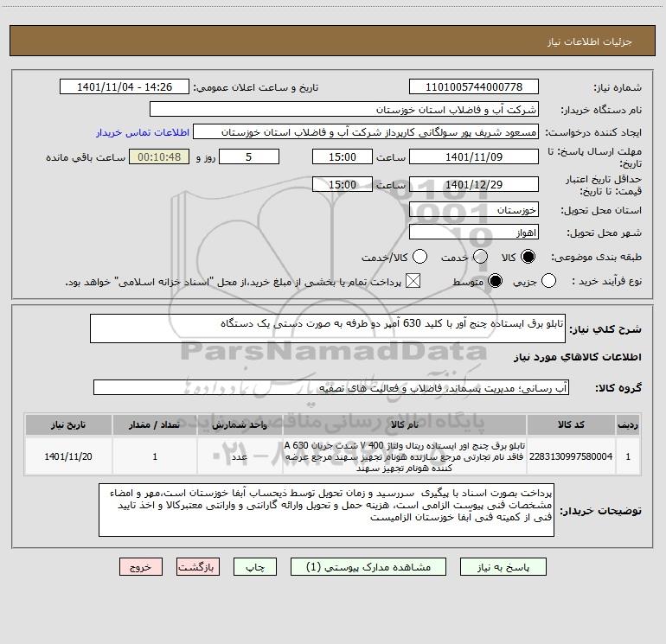This screenshot has height=644, width=666.
Task: Click the بازگشت back button
Action: (198, 567)
